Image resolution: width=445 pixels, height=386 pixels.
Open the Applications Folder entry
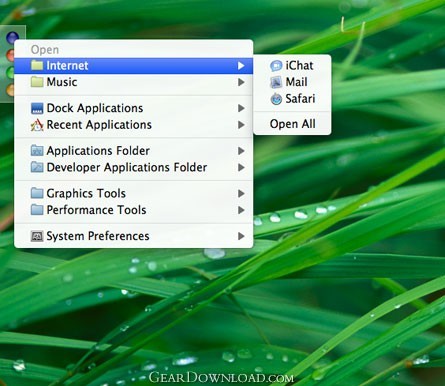(x=134, y=151)
